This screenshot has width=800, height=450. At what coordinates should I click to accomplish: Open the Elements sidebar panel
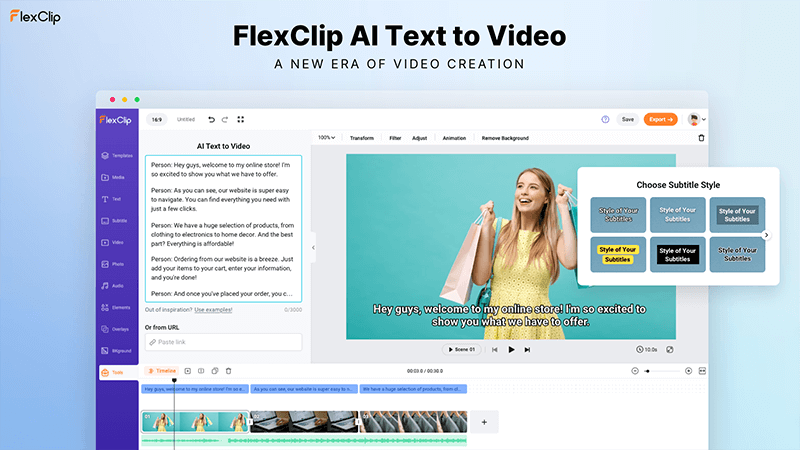tap(118, 307)
